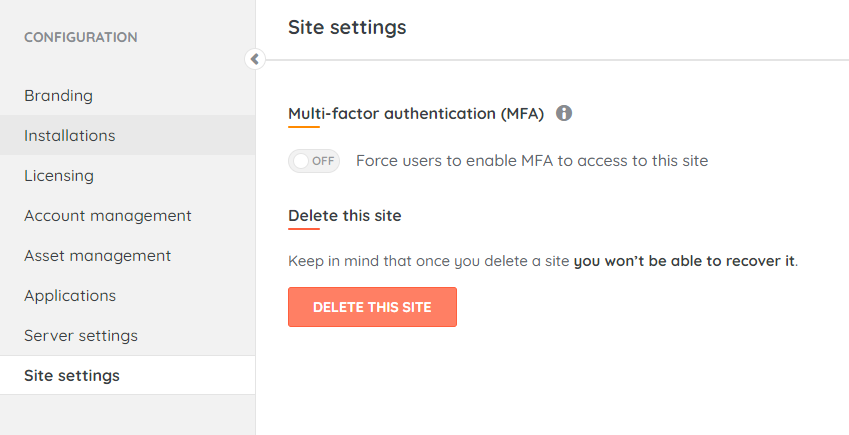Open the Applications section
The width and height of the screenshot is (849, 435).
pos(70,296)
